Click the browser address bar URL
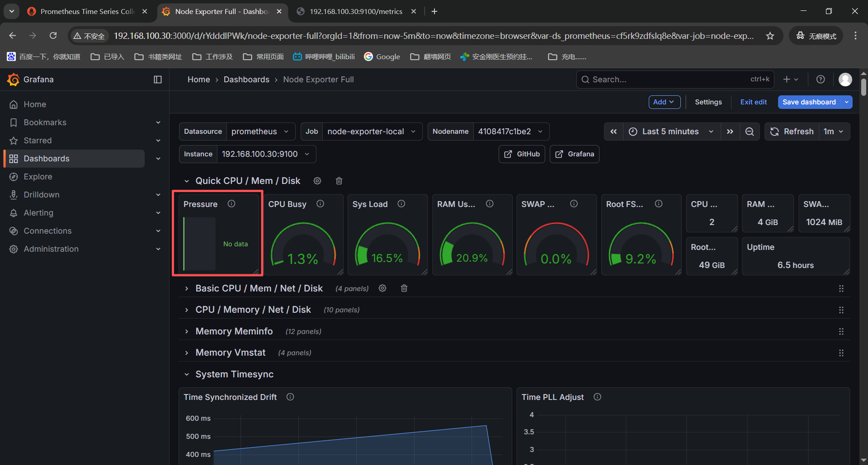 433,36
